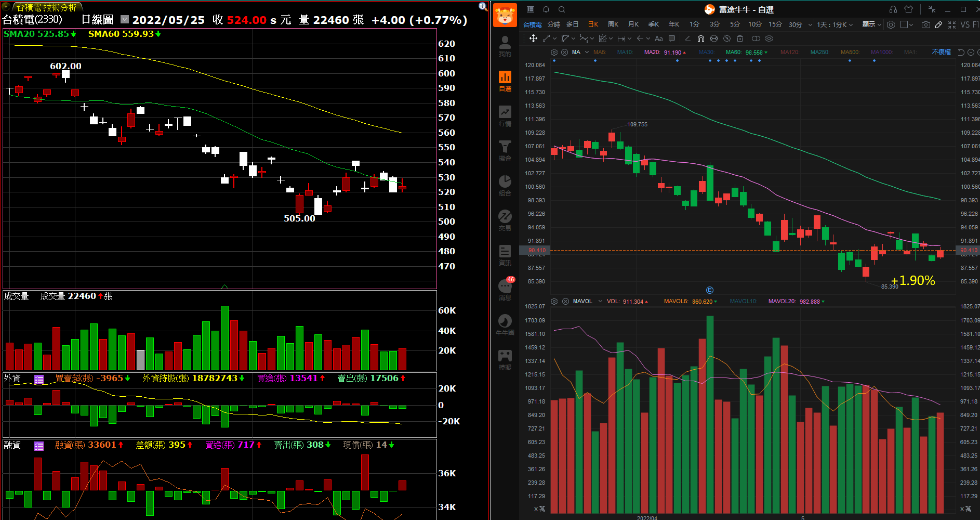The height and width of the screenshot is (520, 980).
Task: Open the 機會 opportunities sidebar item
Action: (x=505, y=151)
